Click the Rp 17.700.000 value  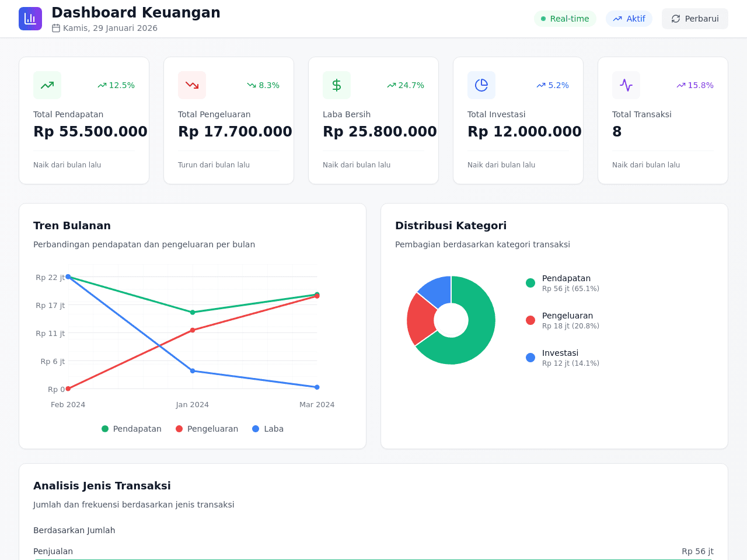(235, 132)
